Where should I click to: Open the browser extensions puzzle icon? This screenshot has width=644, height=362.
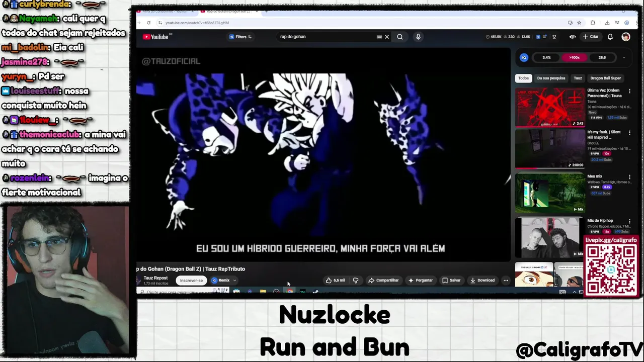(593, 23)
